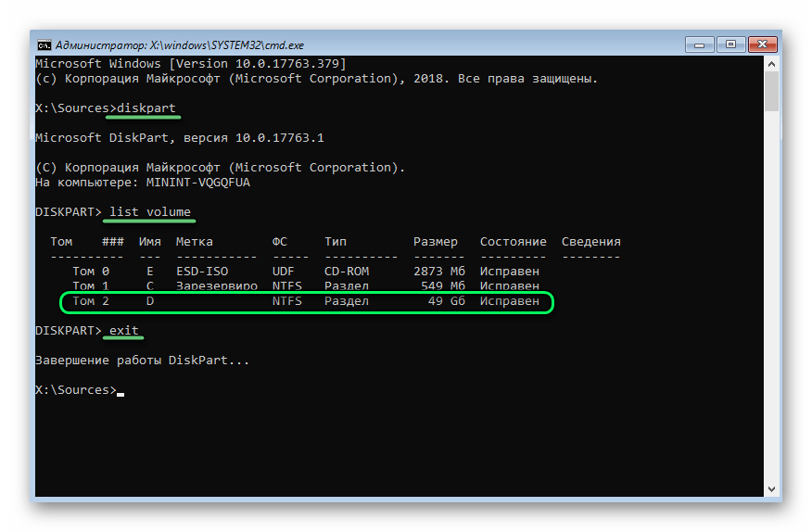
Task: Click the scrollbar down arrow
Action: coord(772,488)
